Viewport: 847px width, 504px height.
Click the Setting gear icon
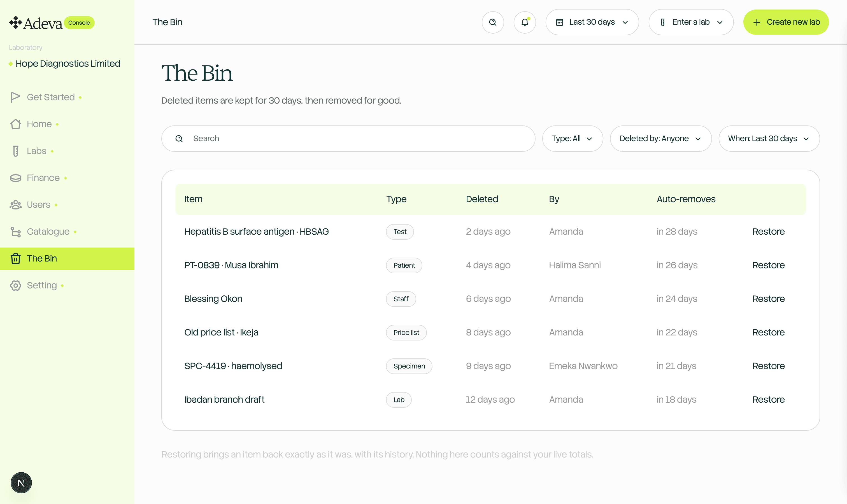pos(15,286)
